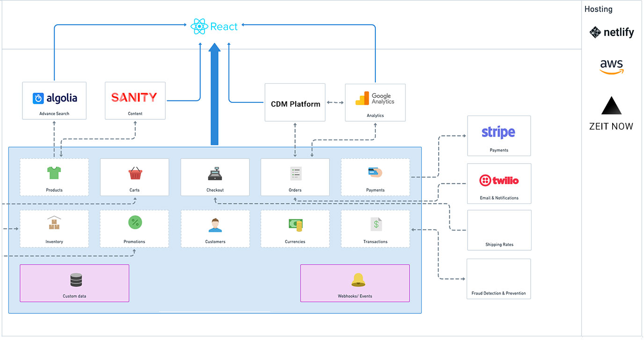Click the dollar document Transactions icon
The image size is (644, 340).
[x=376, y=224]
